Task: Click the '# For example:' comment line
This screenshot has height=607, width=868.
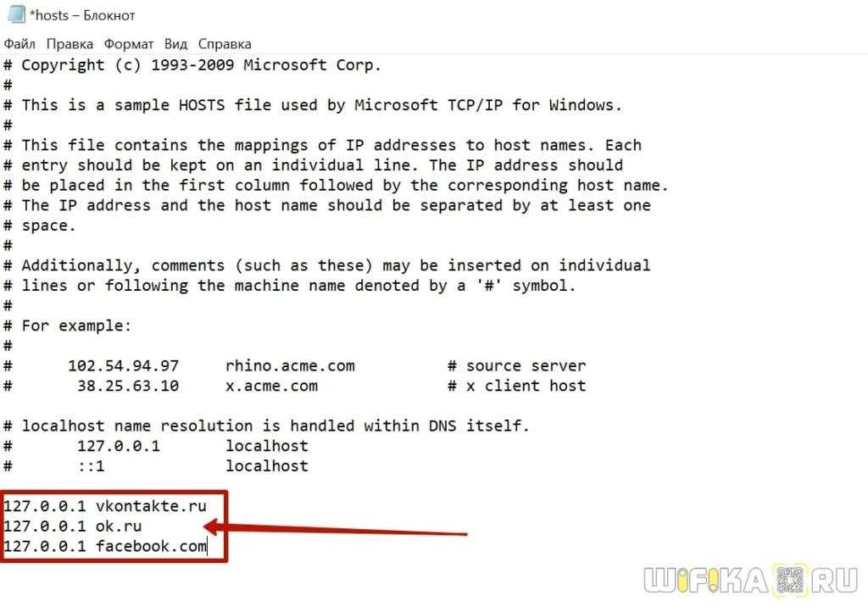Action: point(68,326)
